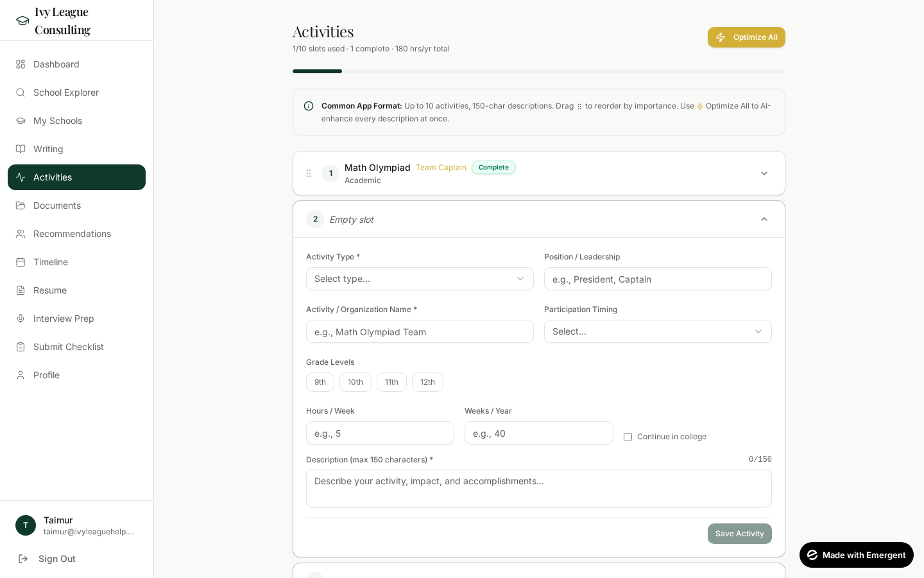Open the Activity Type dropdown
This screenshot has height=578, width=924.
[420, 279]
